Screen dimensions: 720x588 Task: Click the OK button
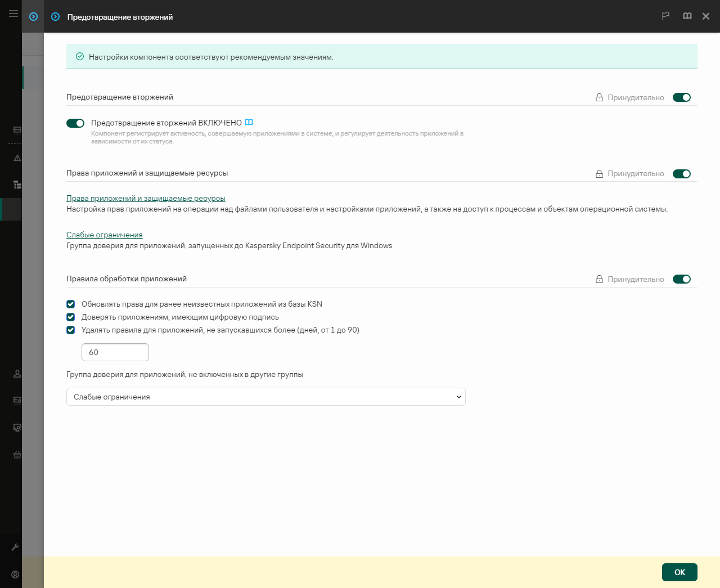[679, 572]
